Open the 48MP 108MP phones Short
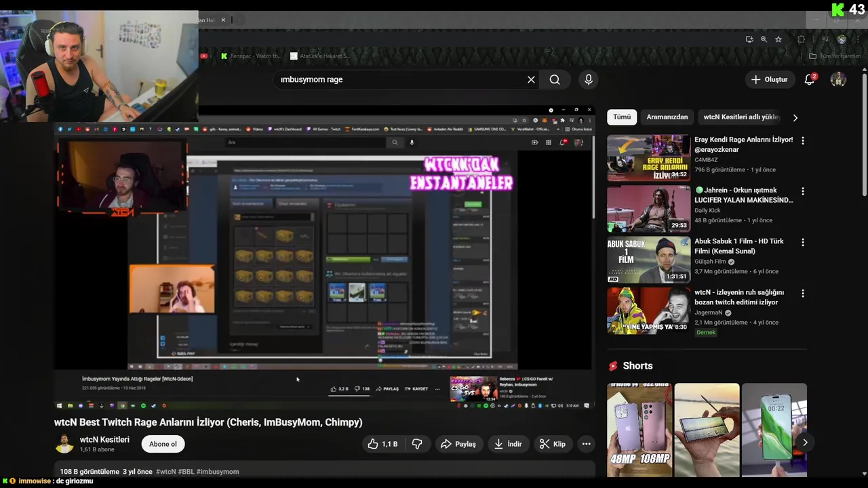 [x=639, y=430]
